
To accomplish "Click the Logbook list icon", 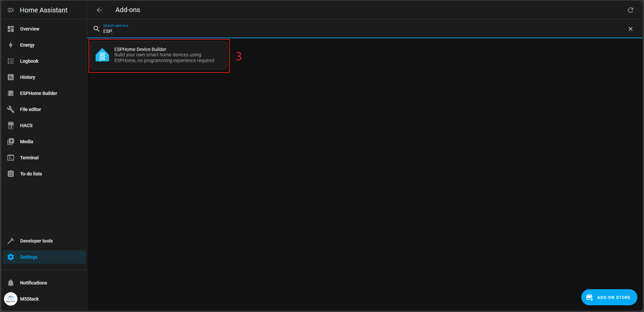I will coord(11,61).
